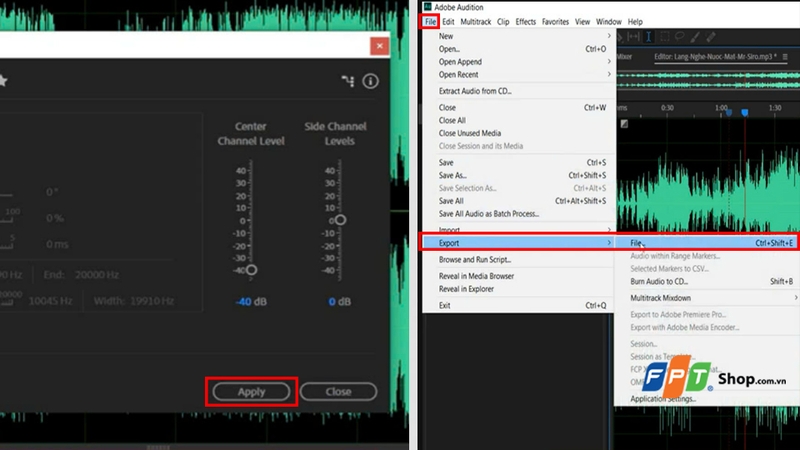800x450 pixels.
Task: Select the Paintbrush Selection tool
Action: coord(695,37)
